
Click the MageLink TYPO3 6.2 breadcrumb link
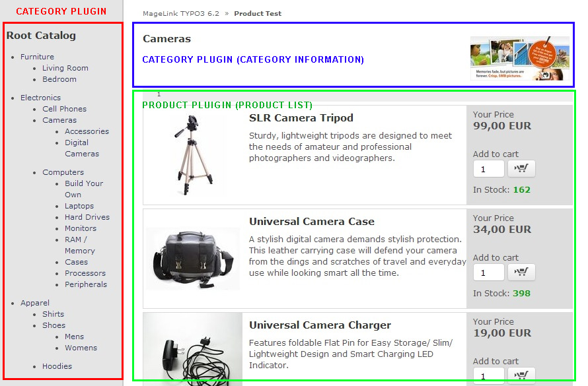(x=180, y=14)
